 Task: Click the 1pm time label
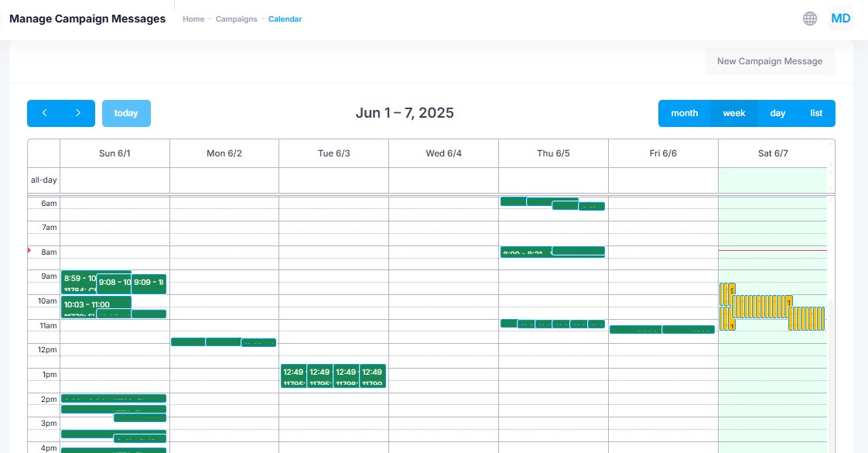point(50,374)
